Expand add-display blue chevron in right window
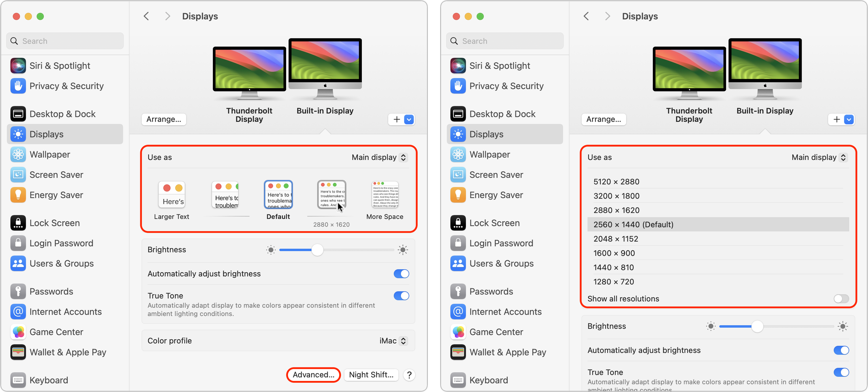This screenshot has width=868, height=392. 849,120
